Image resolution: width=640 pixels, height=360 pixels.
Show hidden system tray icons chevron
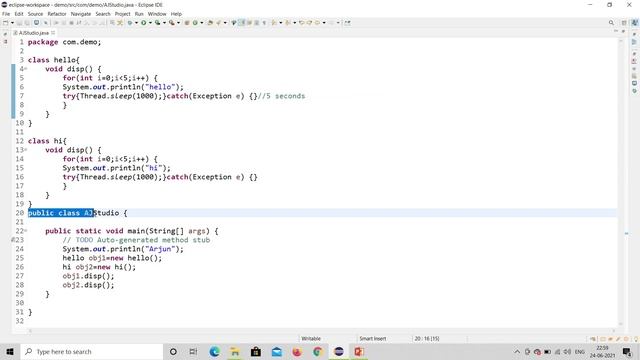pyautogui.click(x=517, y=351)
